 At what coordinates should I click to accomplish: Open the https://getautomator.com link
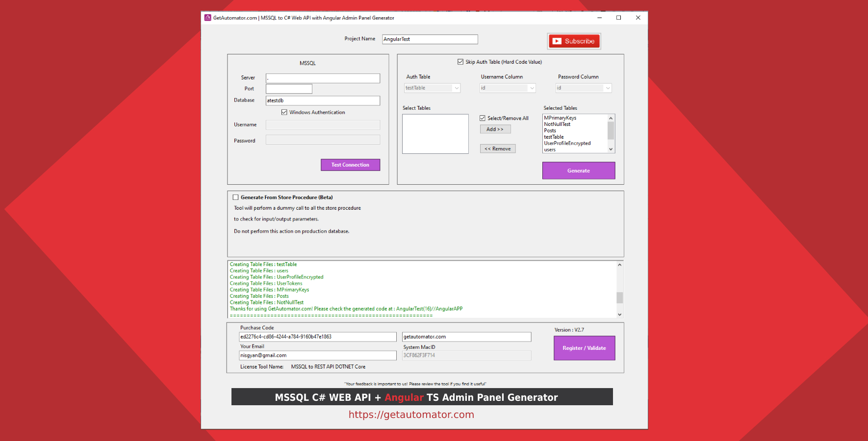[x=411, y=415]
